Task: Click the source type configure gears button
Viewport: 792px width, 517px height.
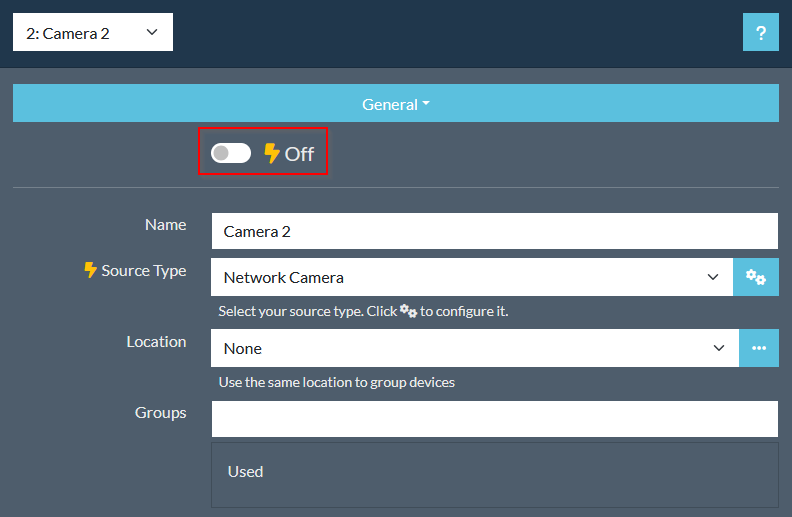Action: pyautogui.click(x=756, y=277)
